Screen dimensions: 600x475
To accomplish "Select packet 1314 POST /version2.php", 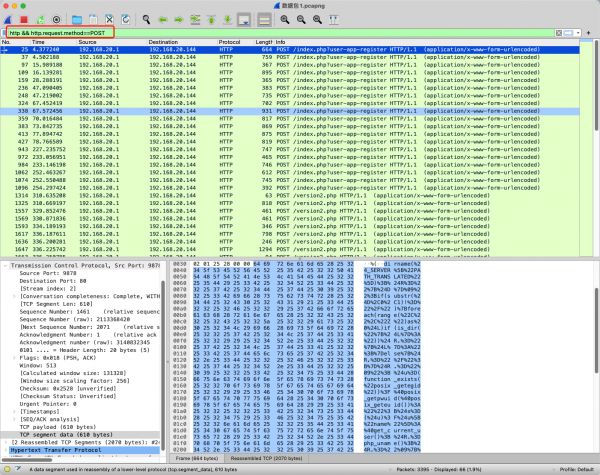I will (290, 196).
